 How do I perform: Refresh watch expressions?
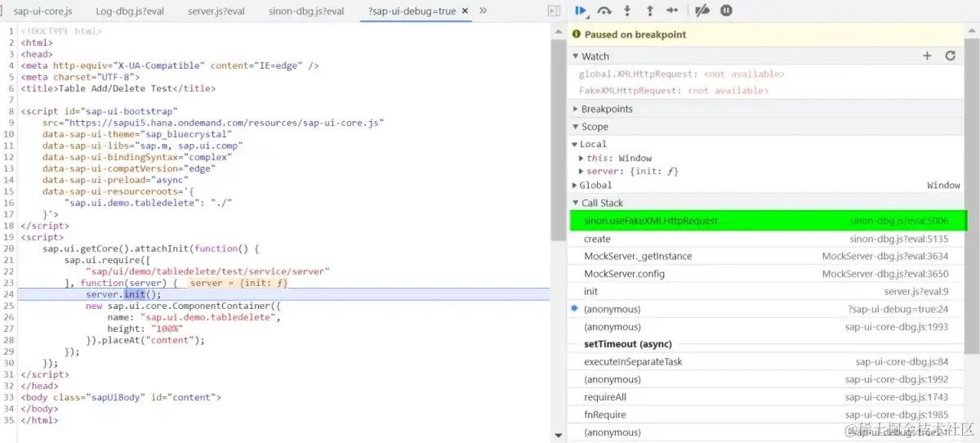pos(951,56)
